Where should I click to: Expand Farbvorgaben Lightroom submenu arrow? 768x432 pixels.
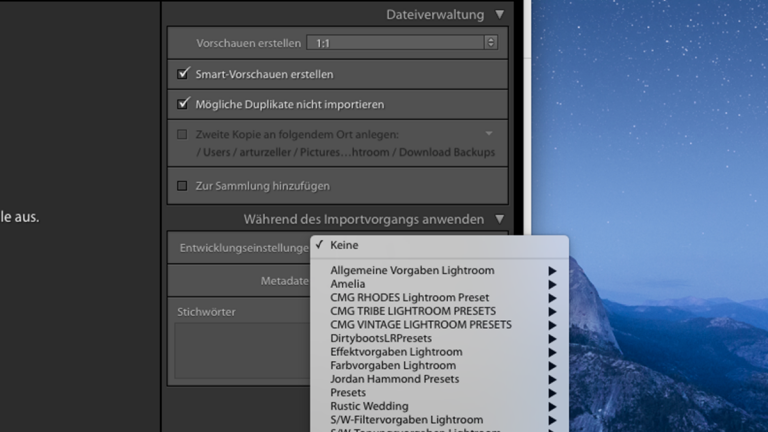point(552,366)
